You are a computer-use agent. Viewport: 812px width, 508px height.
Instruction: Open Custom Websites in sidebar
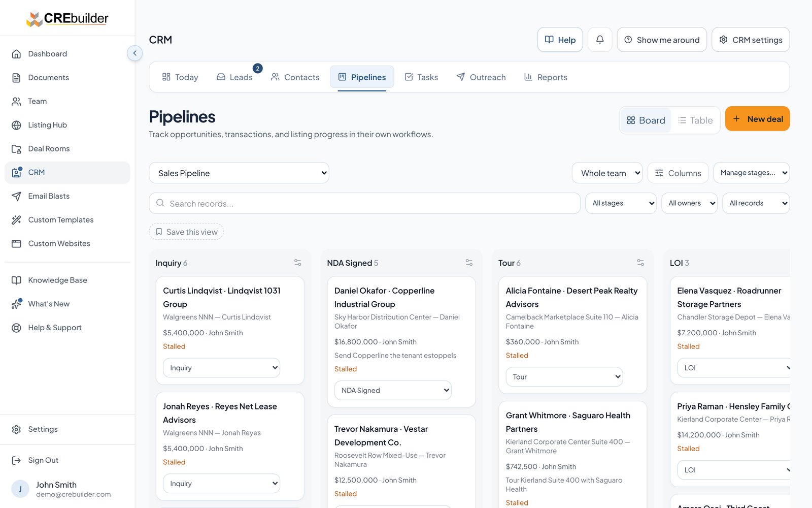pyautogui.click(x=67, y=244)
